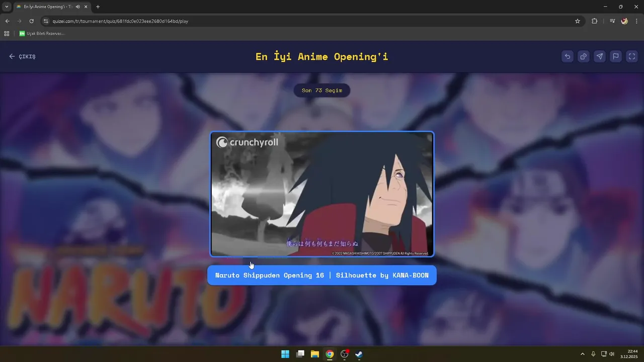Open clock and date 22:44
This screenshot has height=362, width=644.
click(629, 354)
